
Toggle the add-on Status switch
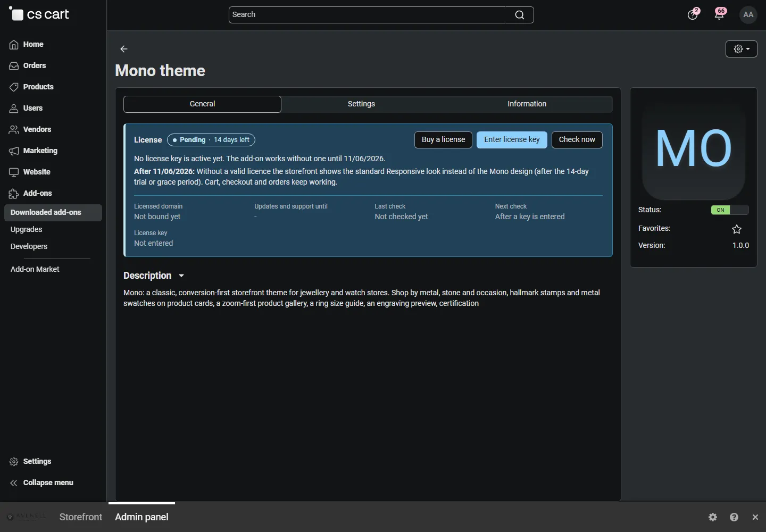[x=730, y=210]
